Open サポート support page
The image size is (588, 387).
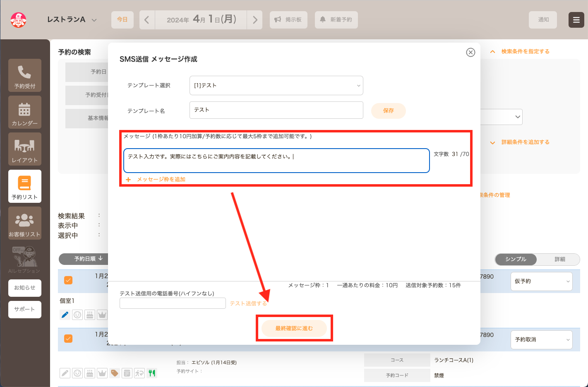point(25,310)
